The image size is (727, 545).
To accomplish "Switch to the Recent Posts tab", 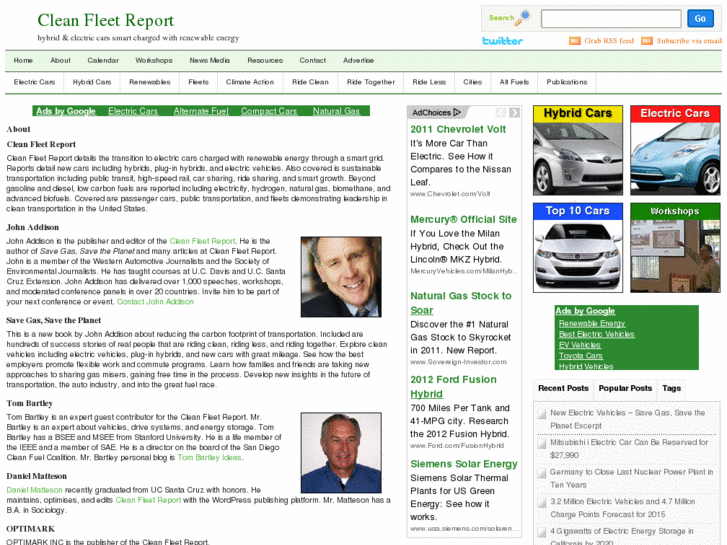I will 563,388.
